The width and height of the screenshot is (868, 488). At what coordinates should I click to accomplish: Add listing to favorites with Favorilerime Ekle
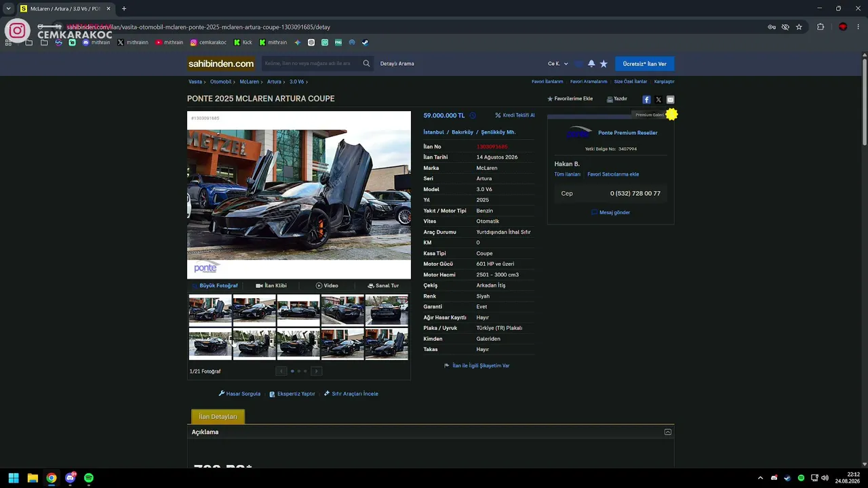point(570,99)
